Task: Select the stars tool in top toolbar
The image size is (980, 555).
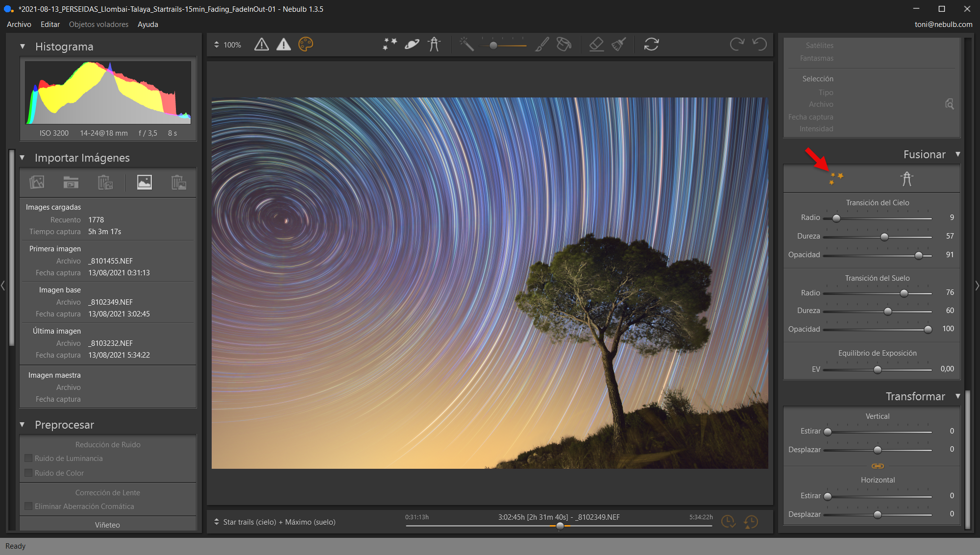Action: tap(390, 45)
